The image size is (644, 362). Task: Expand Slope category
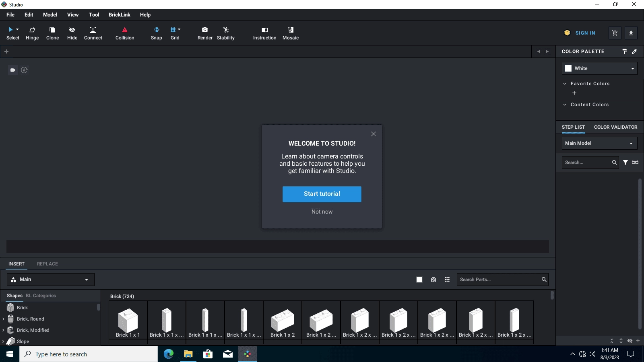[3, 341]
